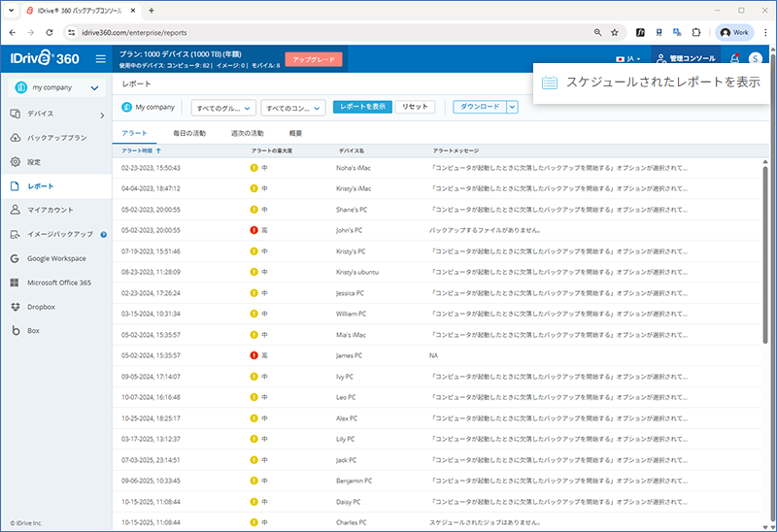Expand the デバイス sidebar chevron

102,115
